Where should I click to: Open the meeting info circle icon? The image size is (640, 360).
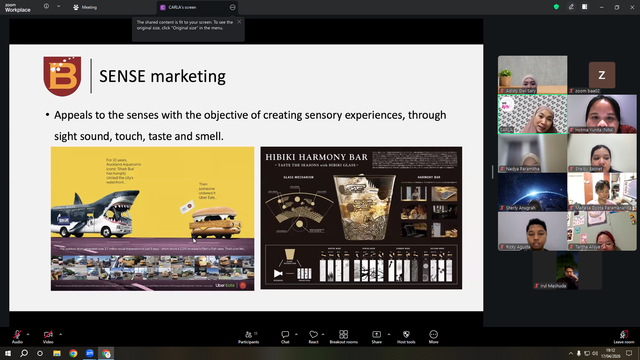coord(46,7)
